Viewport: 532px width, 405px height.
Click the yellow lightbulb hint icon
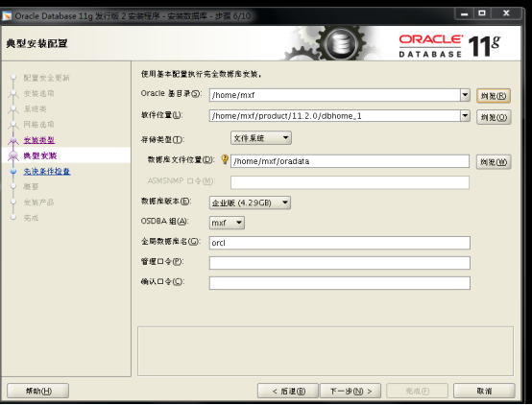(225, 158)
